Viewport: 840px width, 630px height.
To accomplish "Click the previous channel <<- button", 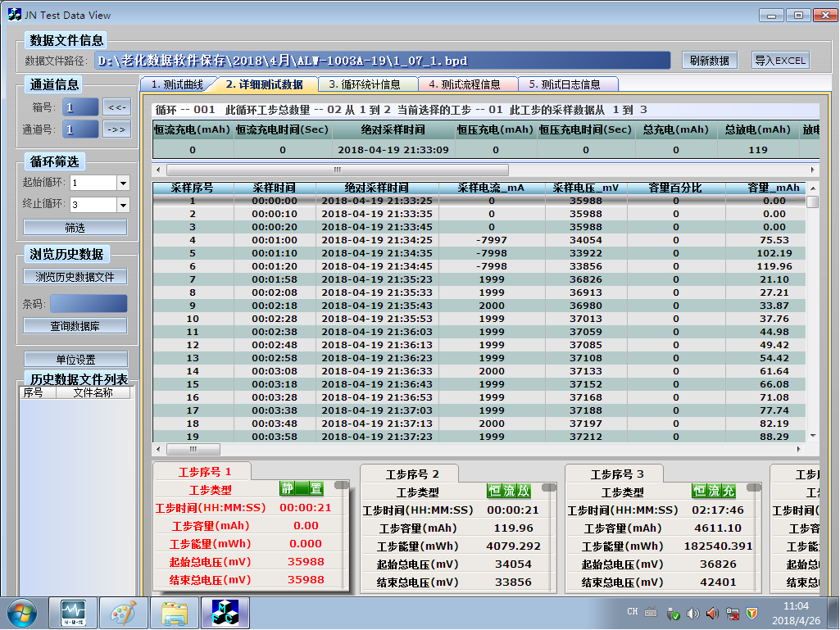I will pos(117,107).
